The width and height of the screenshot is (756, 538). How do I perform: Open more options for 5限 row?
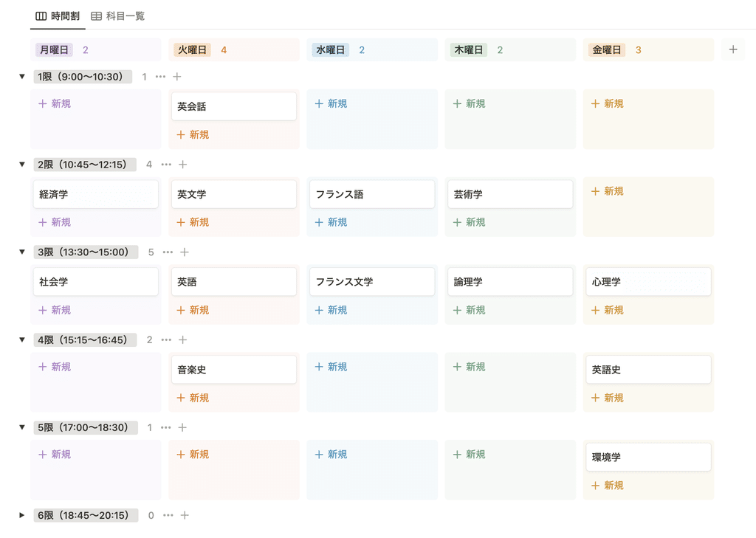[x=166, y=427]
